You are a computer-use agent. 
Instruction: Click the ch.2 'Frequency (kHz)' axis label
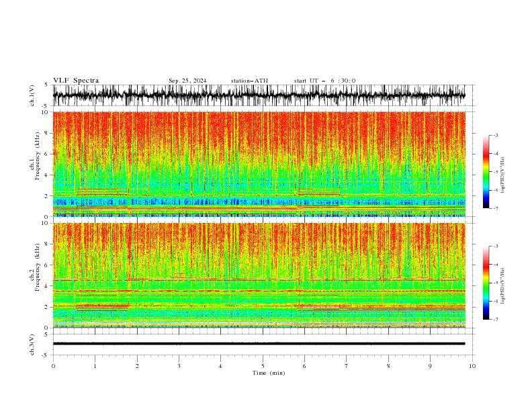[38, 267]
